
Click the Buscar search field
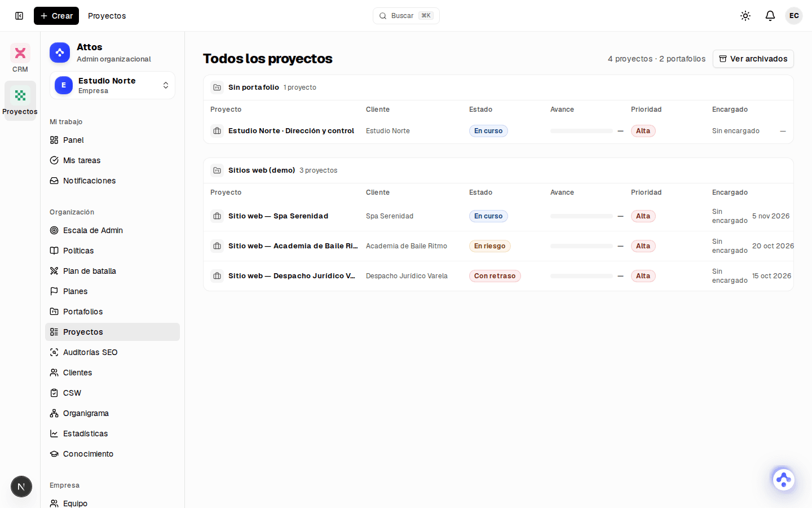coord(406,16)
